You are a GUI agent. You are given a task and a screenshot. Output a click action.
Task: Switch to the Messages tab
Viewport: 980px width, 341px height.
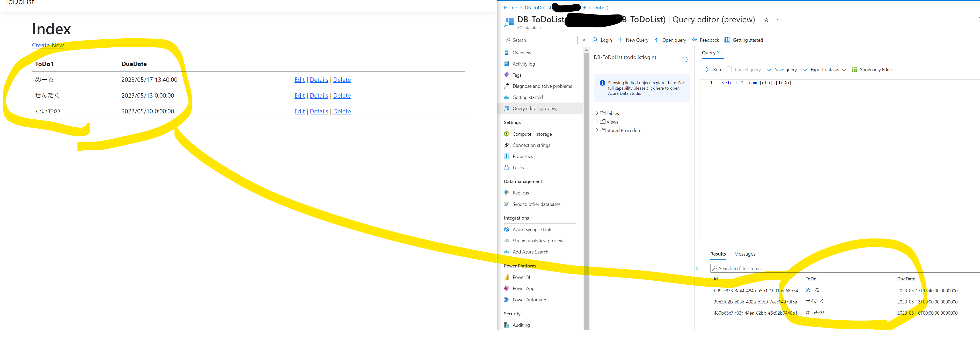click(x=744, y=254)
